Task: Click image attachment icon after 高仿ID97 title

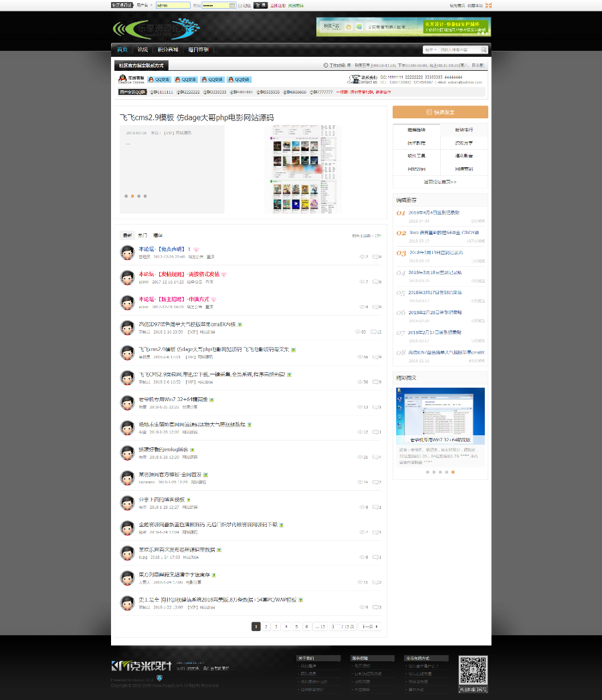Action: tap(240, 324)
